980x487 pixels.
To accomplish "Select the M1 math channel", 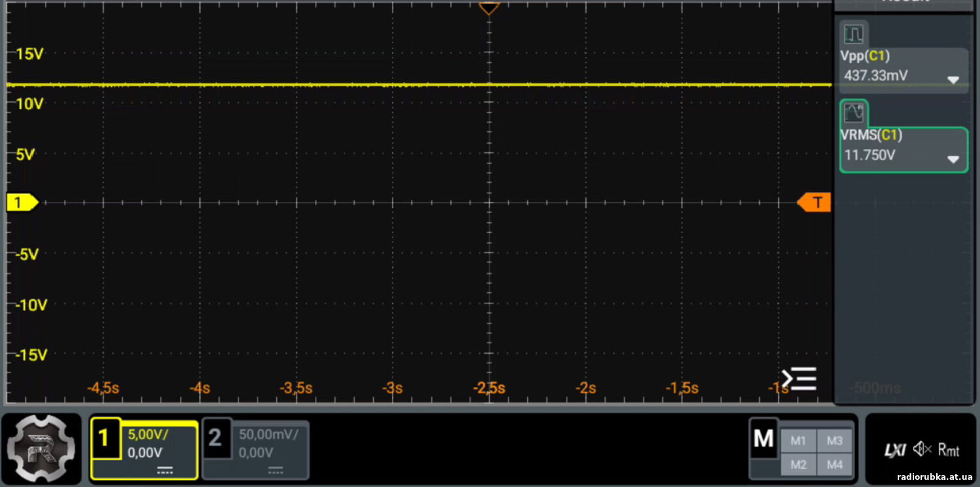I will coord(798,441).
